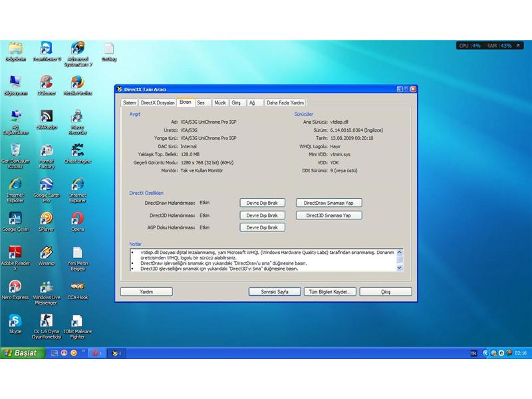Expand quick launch overflow chevron
This screenshot has height=399, width=532.
tap(84, 352)
